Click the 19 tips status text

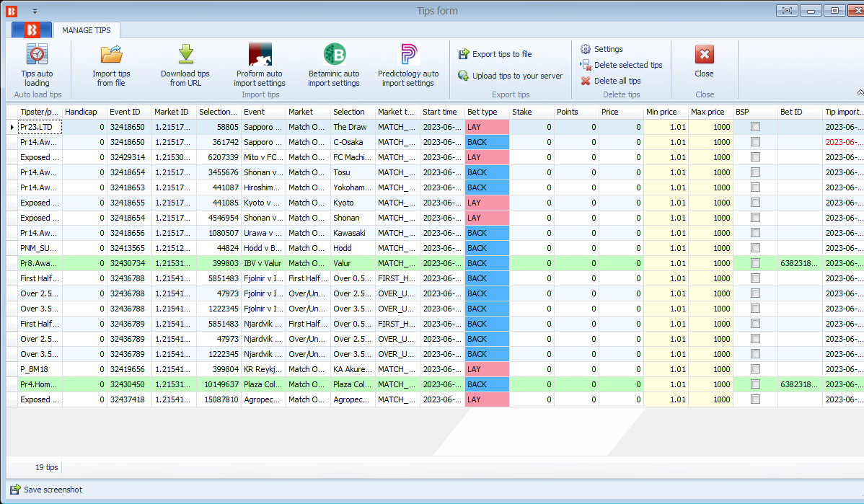tap(47, 468)
